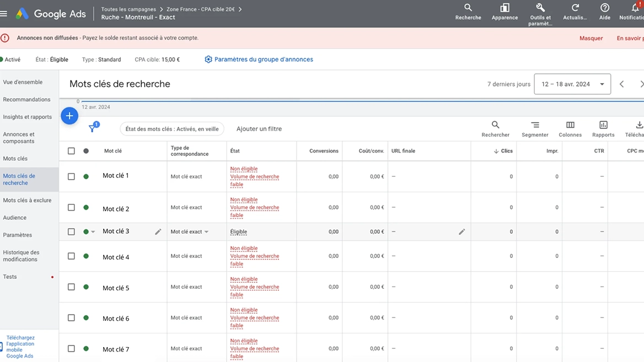Open the hamburger main menu
Screen dimensions: 644x362
point(4,14)
